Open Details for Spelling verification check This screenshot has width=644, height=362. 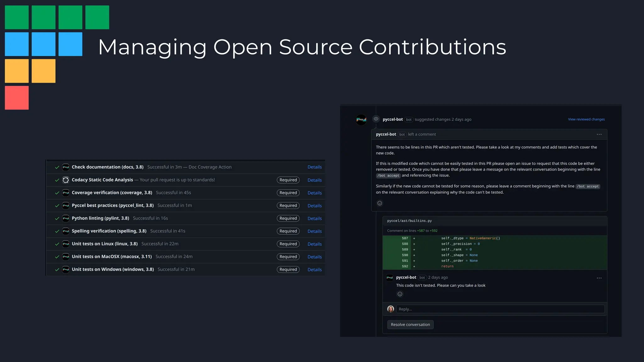(x=314, y=231)
